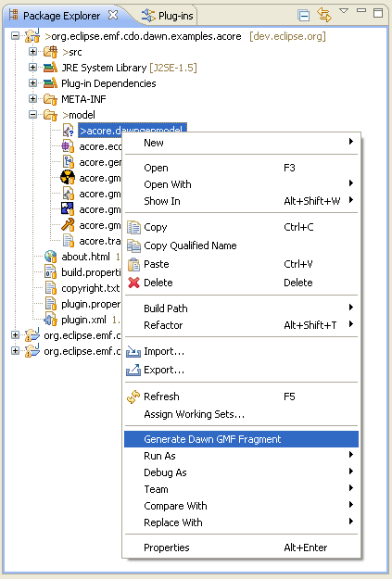Select the copyright.txt file
Viewport: 392px width, 579px height.
[91, 288]
